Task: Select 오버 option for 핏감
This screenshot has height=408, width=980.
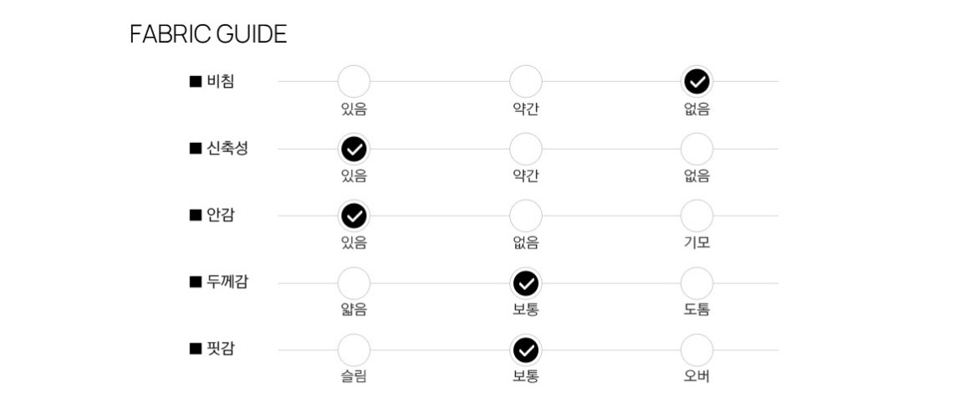Action: [x=697, y=349]
